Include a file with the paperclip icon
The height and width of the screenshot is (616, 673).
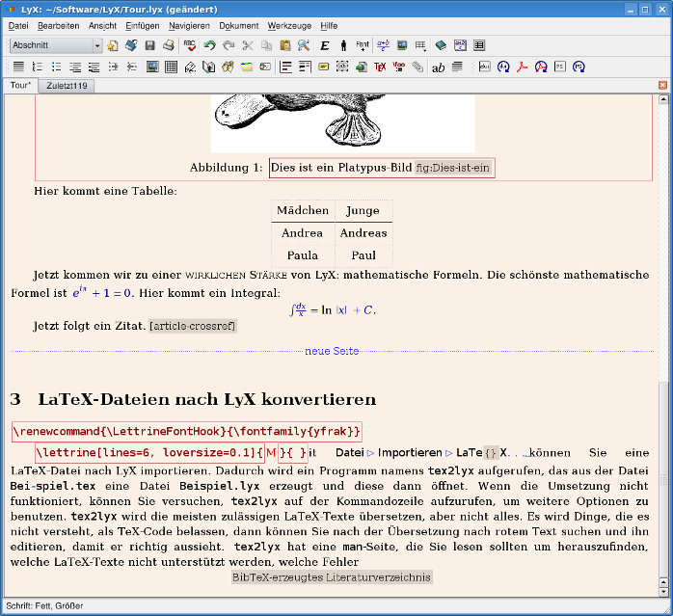click(x=417, y=67)
